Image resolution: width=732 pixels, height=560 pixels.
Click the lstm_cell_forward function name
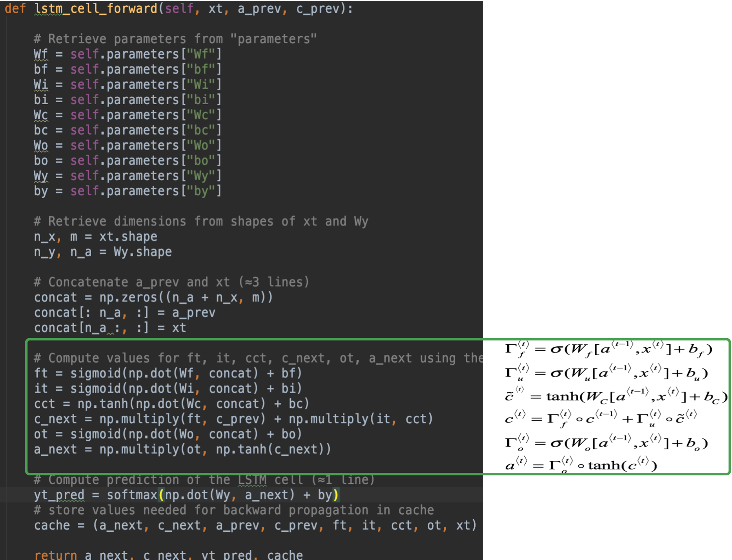click(95, 9)
